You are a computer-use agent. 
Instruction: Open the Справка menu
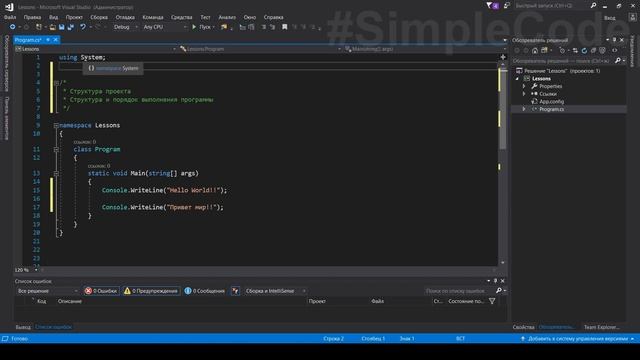coord(273,17)
